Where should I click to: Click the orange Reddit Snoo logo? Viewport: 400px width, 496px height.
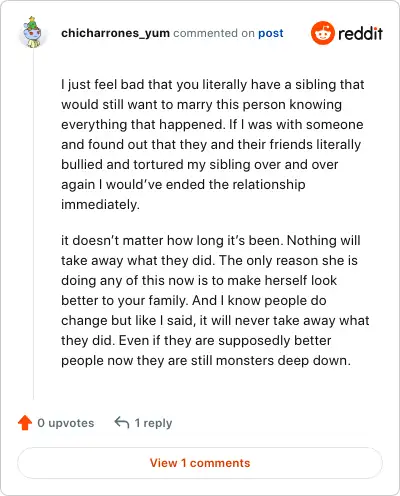pos(322,33)
